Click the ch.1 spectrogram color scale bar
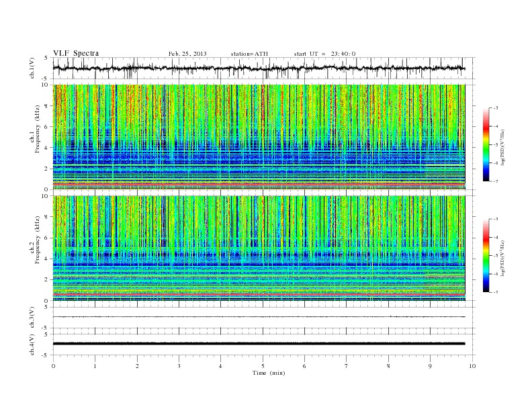 click(x=486, y=144)
